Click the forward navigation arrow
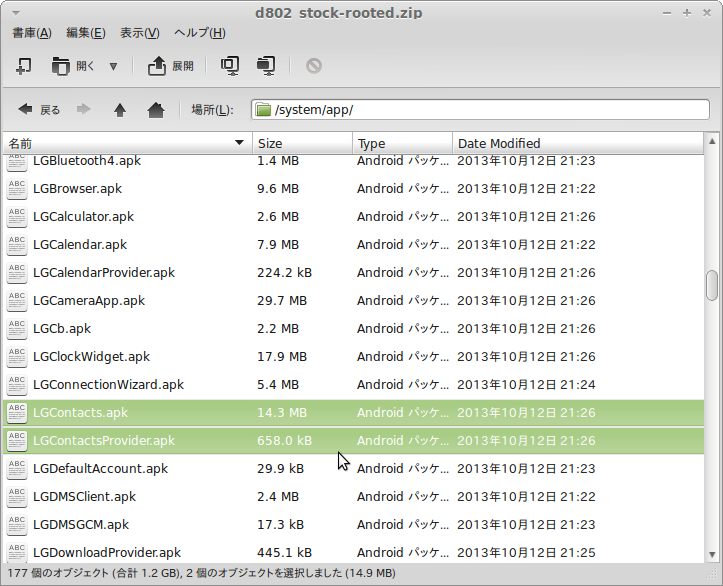 [83, 110]
